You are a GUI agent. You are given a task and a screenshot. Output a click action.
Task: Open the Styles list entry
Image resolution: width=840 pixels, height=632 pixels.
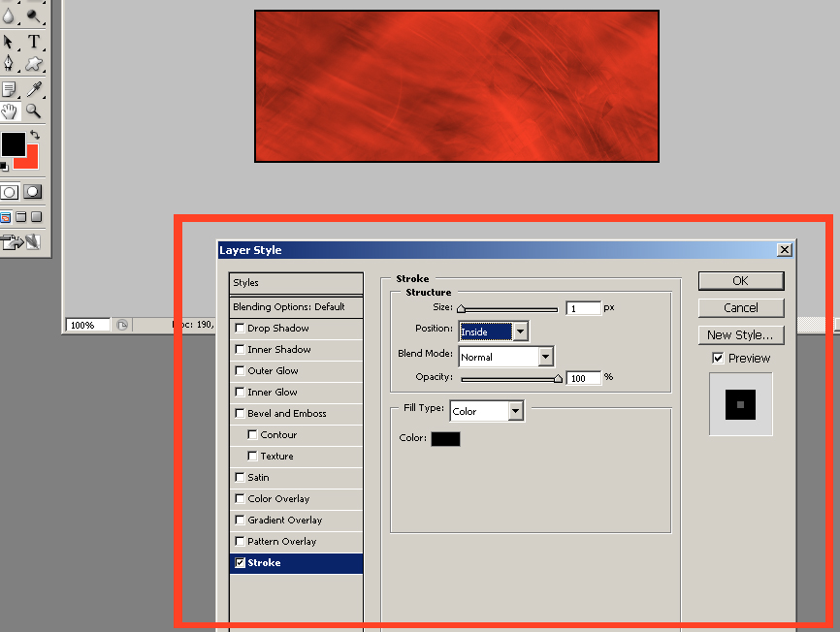pos(296,282)
